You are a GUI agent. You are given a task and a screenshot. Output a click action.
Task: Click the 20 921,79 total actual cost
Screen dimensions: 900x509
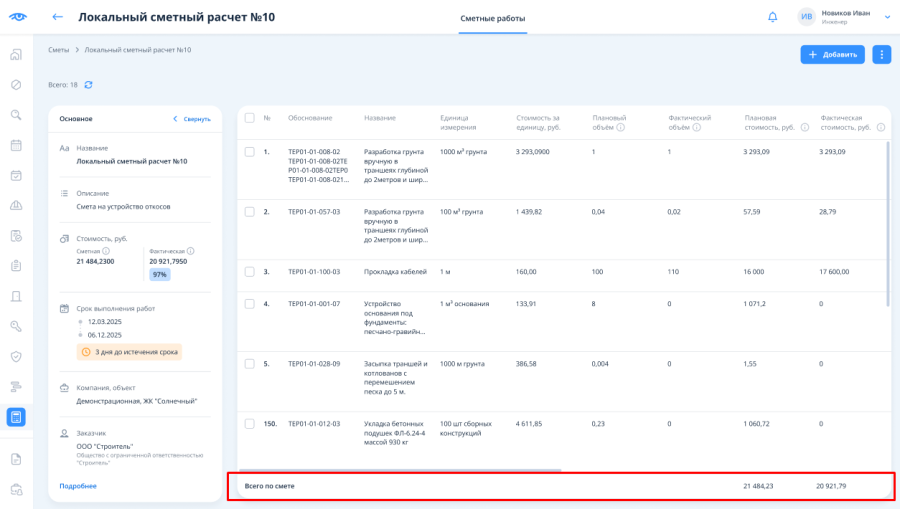click(x=831, y=486)
